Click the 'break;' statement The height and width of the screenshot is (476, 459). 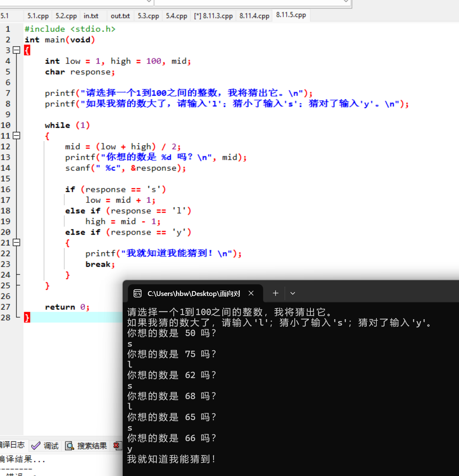(x=100, y=264)
